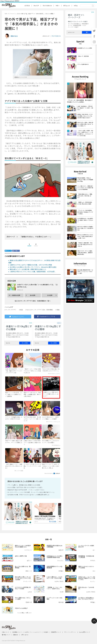This screenshot has height=644, width=97.
Task: Click the floating Instagram icon
Action: coord(94,42)
